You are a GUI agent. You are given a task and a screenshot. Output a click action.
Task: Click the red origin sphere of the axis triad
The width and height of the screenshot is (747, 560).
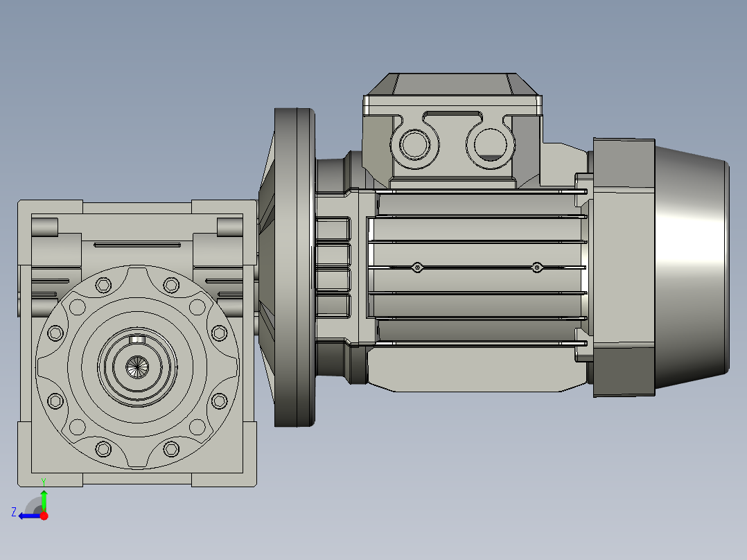[x=44, y=516]
